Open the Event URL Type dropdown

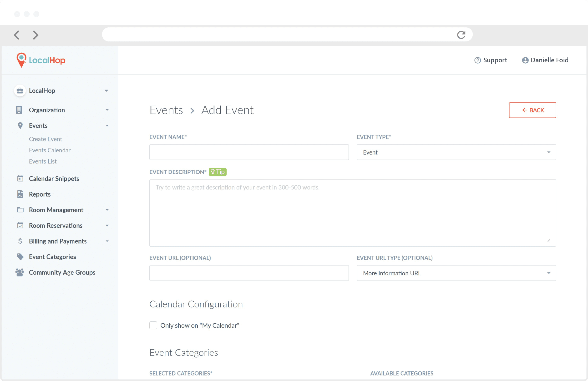click(x=456, y=273)
